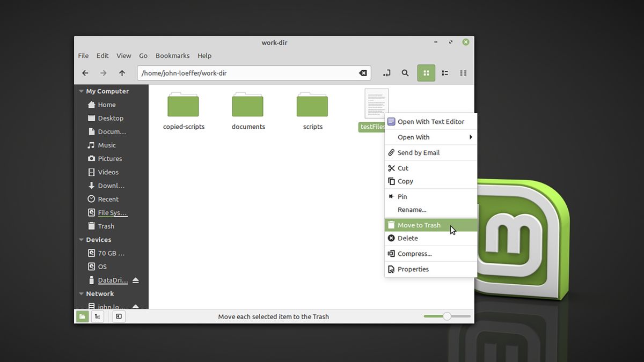Switch sidebar to tree view mode
The width and height of the screenshot is (644, 362).
pyautogui.click(x=98, y=316)
